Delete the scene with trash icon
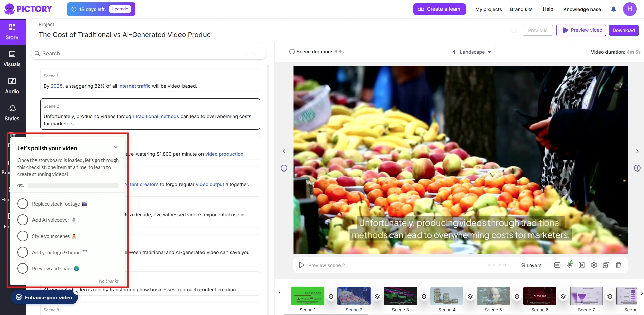This screenshot has width=644, height=315. (x=618, y=265)
